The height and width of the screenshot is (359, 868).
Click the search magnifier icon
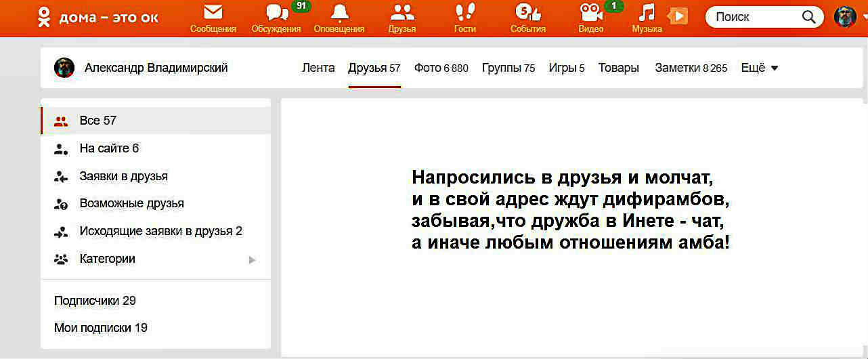click(808, 17)
